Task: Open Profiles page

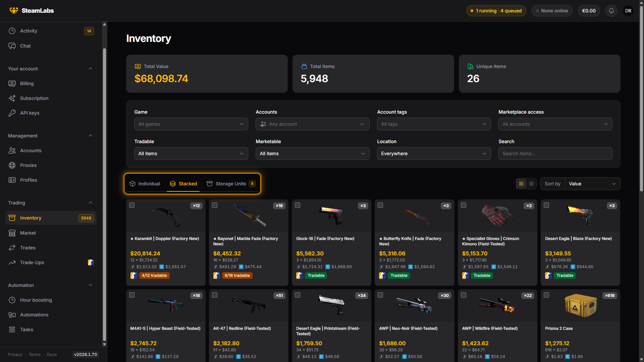Action: [51, 180]
